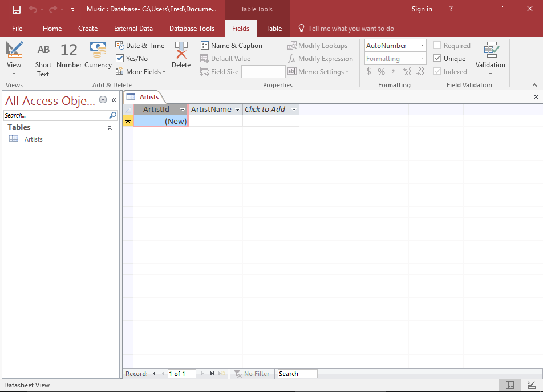This screenshot has height=392, width=543.
Task: Open Name & Caption properties
Action: click(232, 46)
